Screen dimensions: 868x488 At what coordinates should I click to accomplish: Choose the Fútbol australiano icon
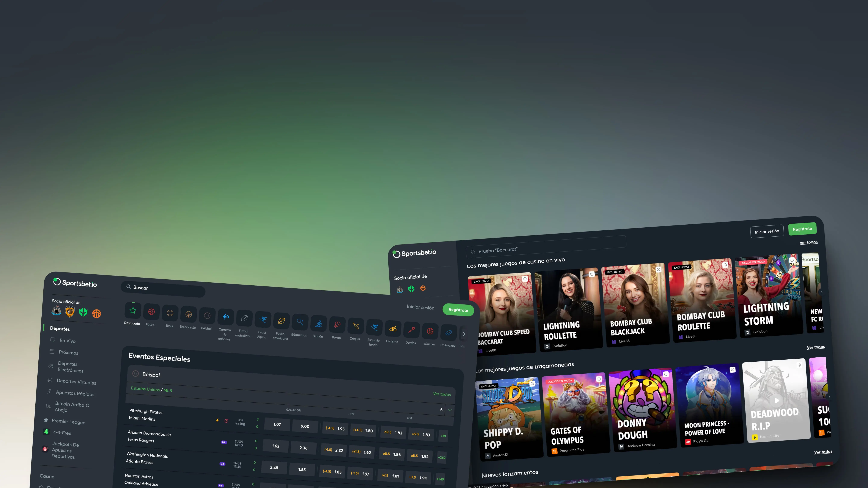tap(244, 318)
